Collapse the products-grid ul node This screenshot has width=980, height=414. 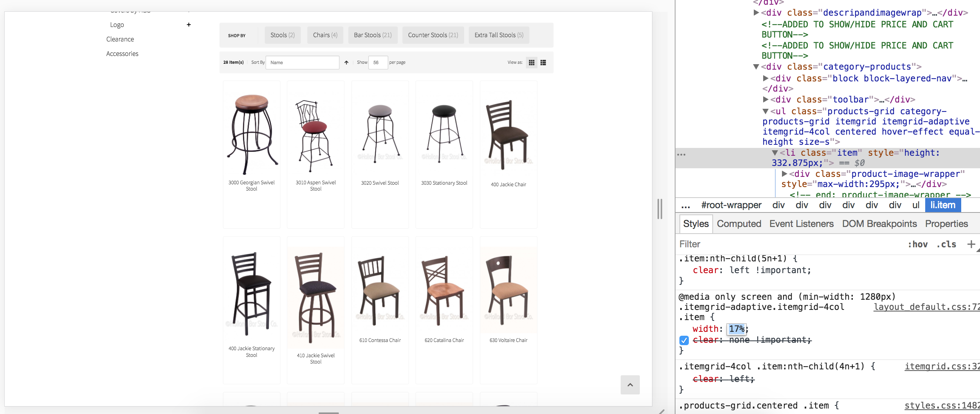(x=765, y=111)
